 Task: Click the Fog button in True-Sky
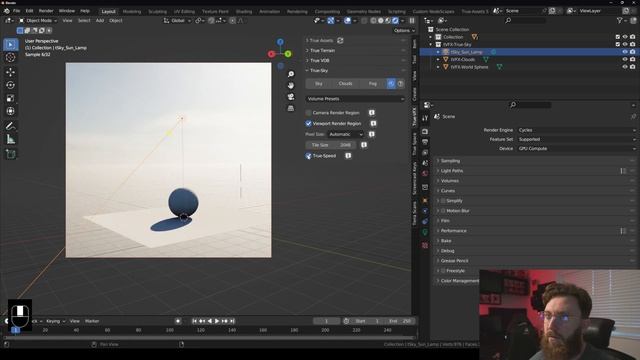click(x=372, y=84)
